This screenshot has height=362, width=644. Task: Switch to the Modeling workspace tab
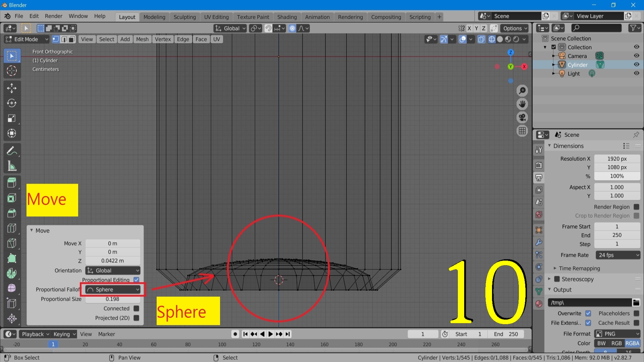(x=154, y=17)
